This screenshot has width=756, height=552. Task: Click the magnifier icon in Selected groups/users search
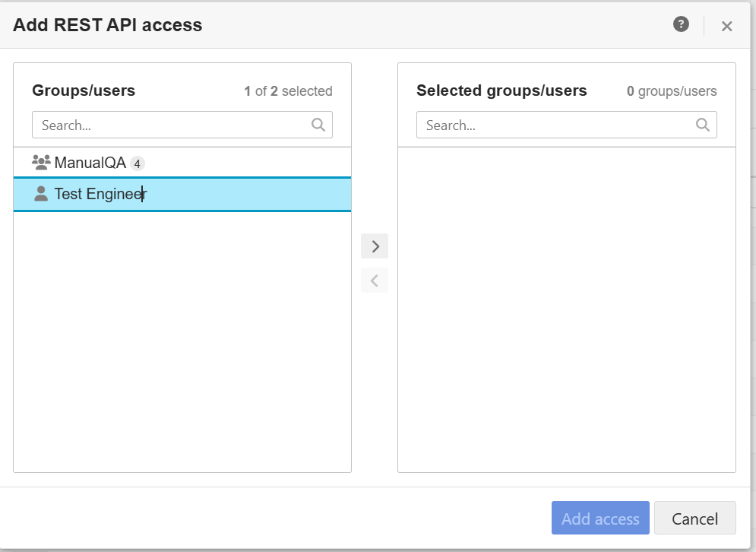click(703, 125)
